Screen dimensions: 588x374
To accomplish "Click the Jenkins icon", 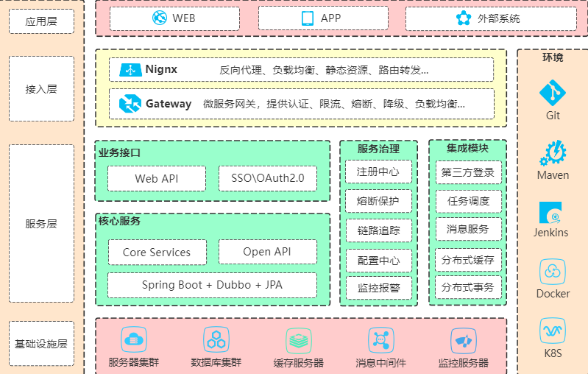I will tap(550, 213).
